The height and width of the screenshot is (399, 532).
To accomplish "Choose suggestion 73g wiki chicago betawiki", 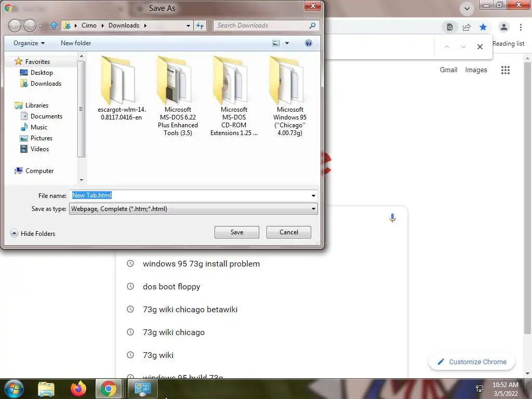I will [x=190, y=310].
